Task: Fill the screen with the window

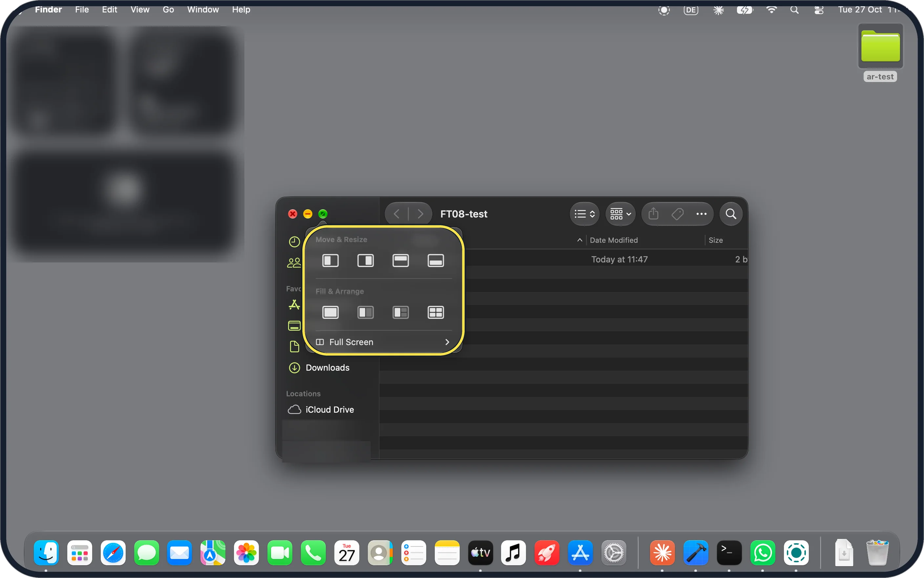Action: pos(330,312)
